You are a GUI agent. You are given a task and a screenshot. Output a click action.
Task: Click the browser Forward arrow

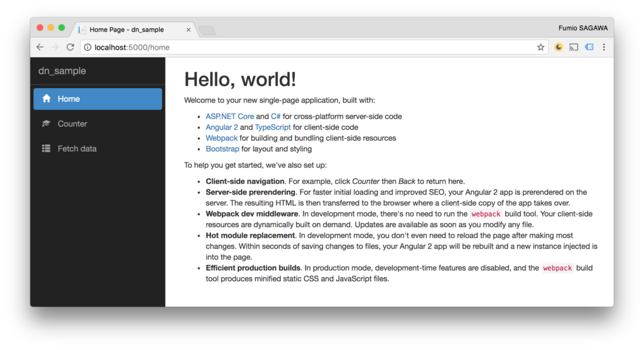pos(55,47)
